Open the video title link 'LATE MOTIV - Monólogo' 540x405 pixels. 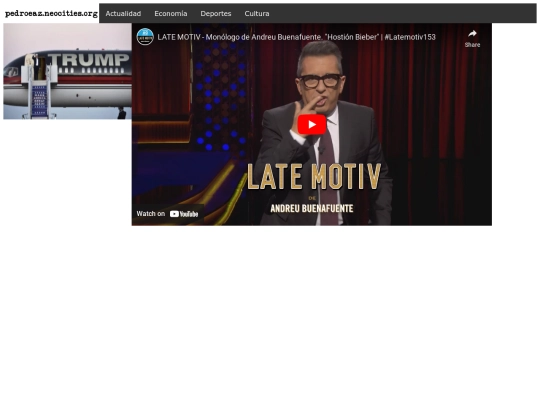click(296, 37)
